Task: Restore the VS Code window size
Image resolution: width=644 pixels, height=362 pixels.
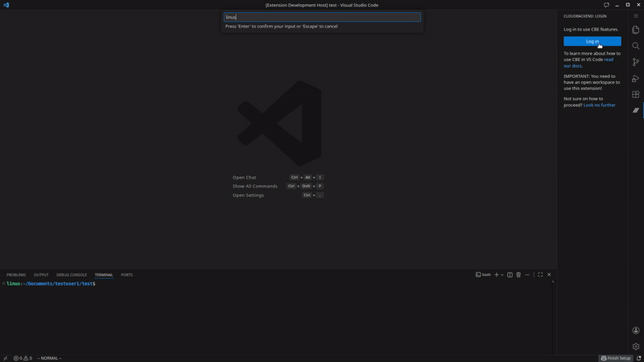Action: pyautogui.click(x=628, y=5)
